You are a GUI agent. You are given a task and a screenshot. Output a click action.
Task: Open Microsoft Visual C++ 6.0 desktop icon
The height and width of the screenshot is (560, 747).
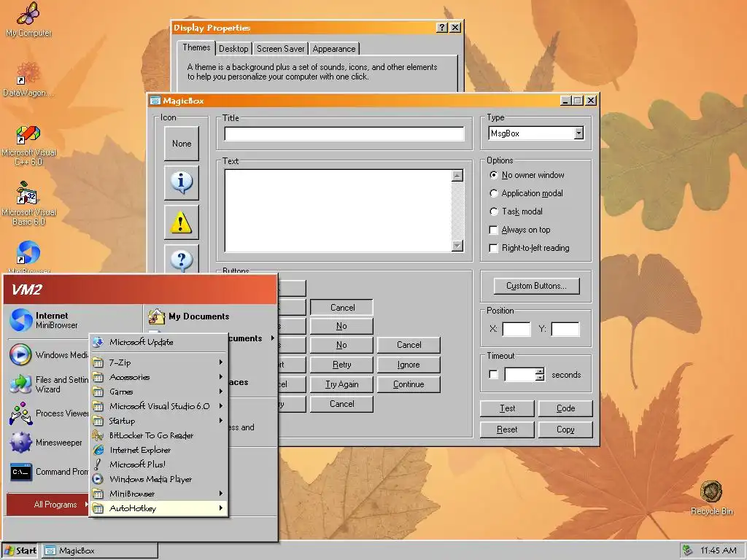(28, 145)
